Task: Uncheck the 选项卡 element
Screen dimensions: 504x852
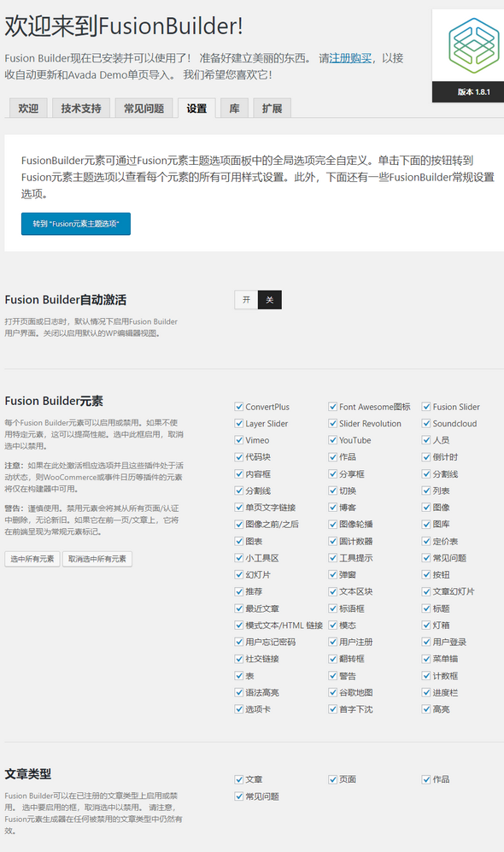Action: 239,709
